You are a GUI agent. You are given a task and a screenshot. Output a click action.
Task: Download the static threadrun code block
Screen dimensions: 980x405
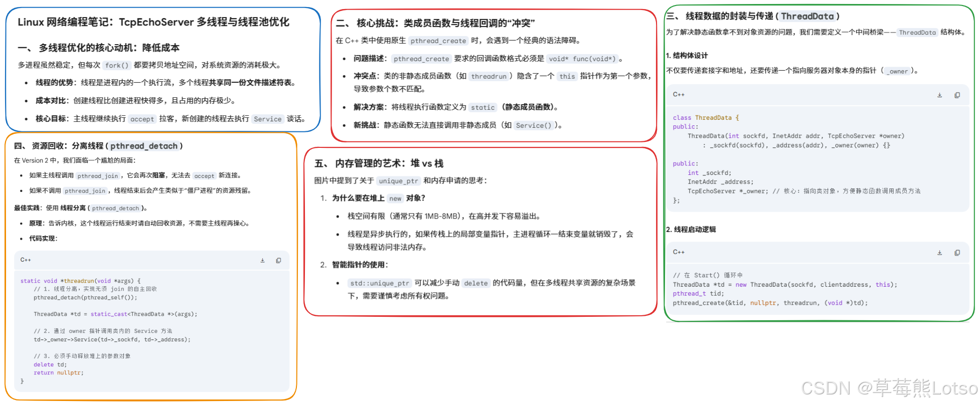pyautogui.click(x=262, y=261)
